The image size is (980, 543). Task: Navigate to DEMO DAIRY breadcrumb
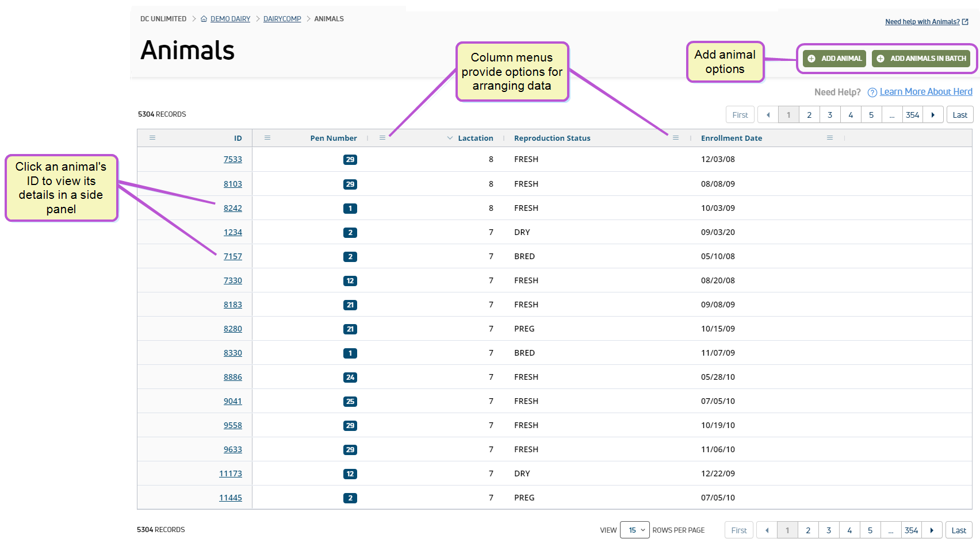(x=230, y=19)
